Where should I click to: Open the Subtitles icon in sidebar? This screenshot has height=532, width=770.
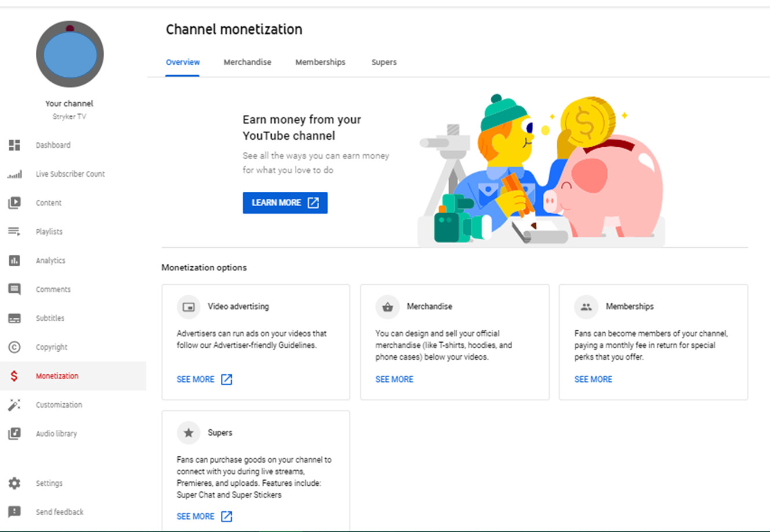click(x=14, y=318)
